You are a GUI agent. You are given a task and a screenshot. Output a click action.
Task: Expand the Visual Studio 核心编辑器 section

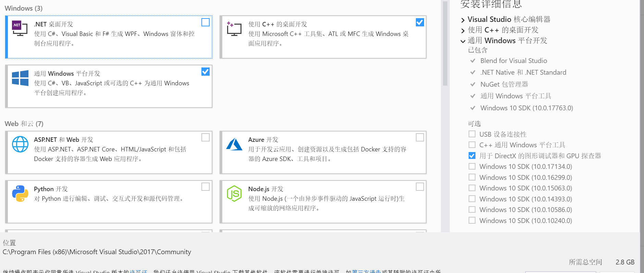click(463, 20)
